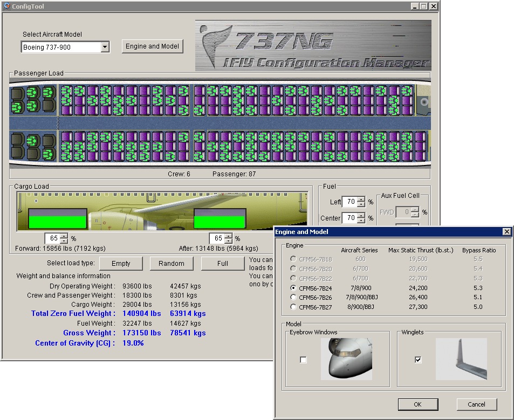Image resolution: width=514 pixels, height=420 pixels.
Task: Click the "Bypass Ratio" column header
Action: tap(479, 250)
